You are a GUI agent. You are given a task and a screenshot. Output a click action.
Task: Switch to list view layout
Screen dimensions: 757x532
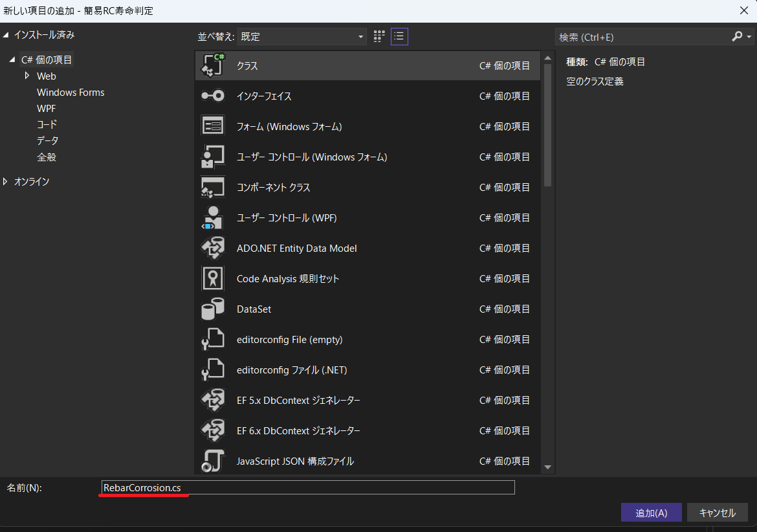coord(399,36)
